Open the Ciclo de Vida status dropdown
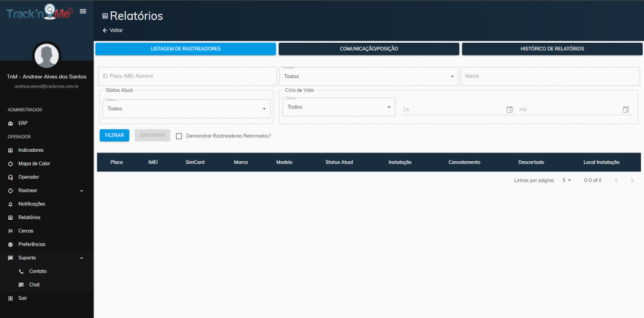This screenshot has height=318, width=644. 339,107
